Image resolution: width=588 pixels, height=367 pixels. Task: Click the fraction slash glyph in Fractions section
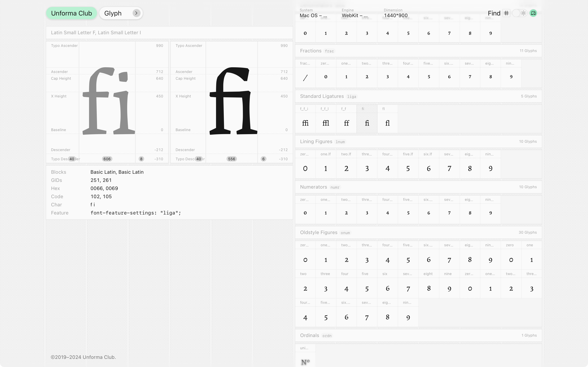(305, 77)
